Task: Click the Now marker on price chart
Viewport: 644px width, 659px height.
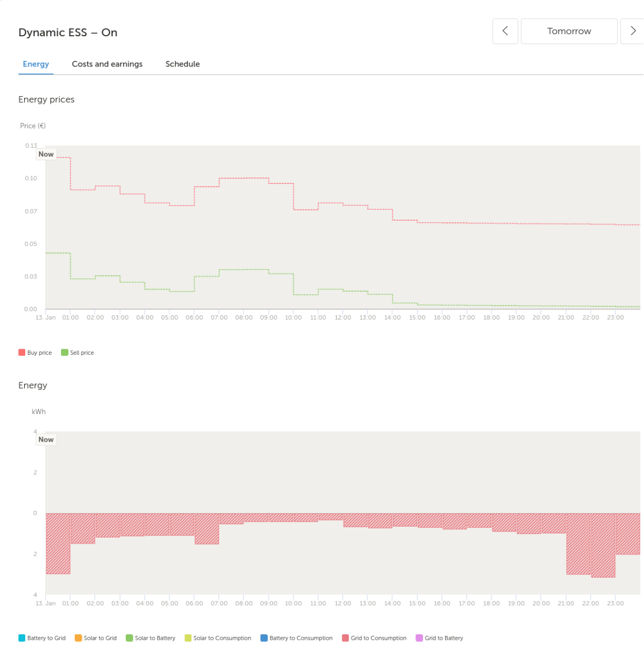Action: tap(46, 154)
